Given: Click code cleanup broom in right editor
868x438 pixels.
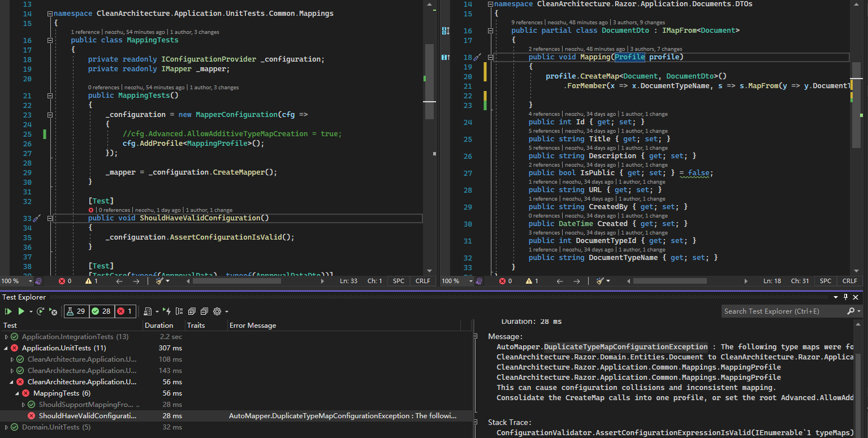Looking at the screenshot, I should point(601,281).
